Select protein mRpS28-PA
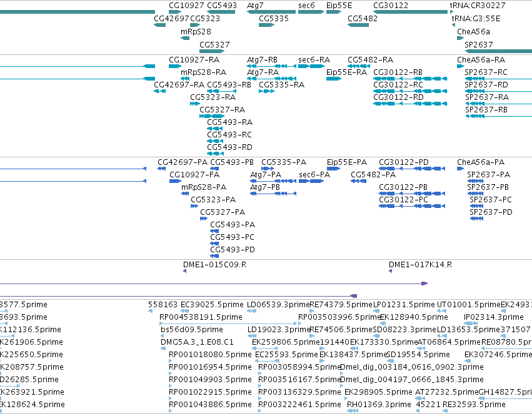 (x=204, y=187)
